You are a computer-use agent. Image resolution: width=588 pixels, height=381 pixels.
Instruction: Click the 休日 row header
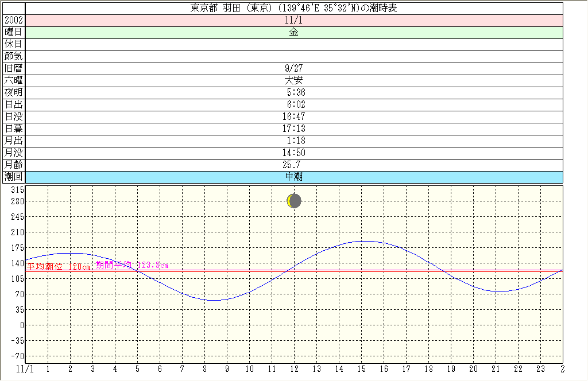(x=13, y=44)
